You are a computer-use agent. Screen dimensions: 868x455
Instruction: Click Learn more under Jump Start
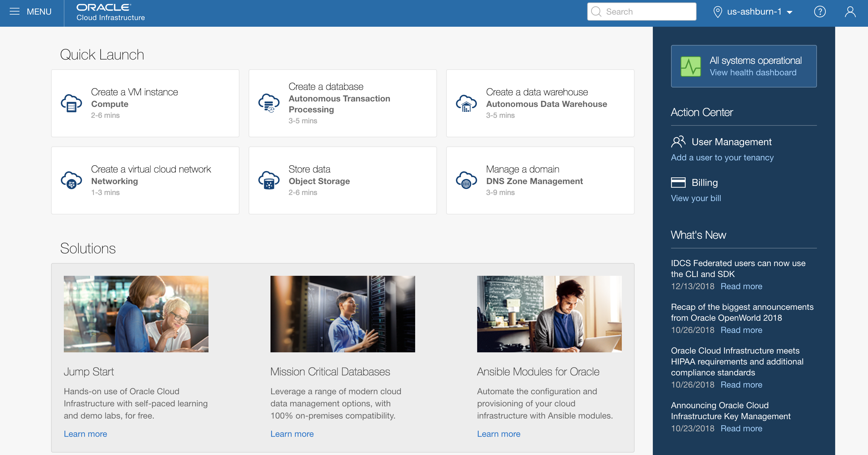point(85,434)
